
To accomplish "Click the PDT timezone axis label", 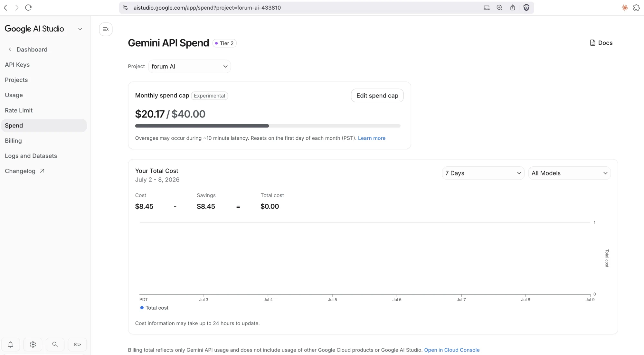I will [x=144, y=300].
